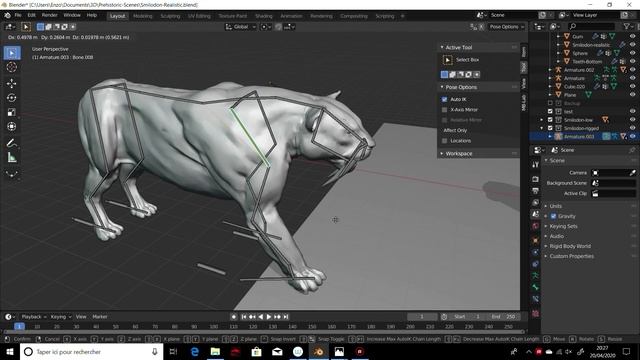Collapse the Active Tool panel
Screen dimensions: 640x360
442,48
